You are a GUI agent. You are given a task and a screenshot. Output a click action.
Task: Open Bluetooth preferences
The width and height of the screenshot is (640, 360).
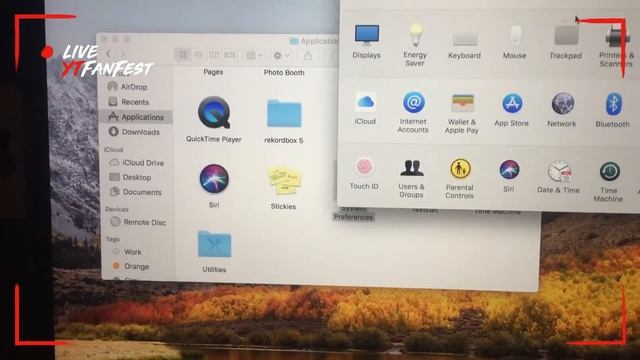(612, 110)
